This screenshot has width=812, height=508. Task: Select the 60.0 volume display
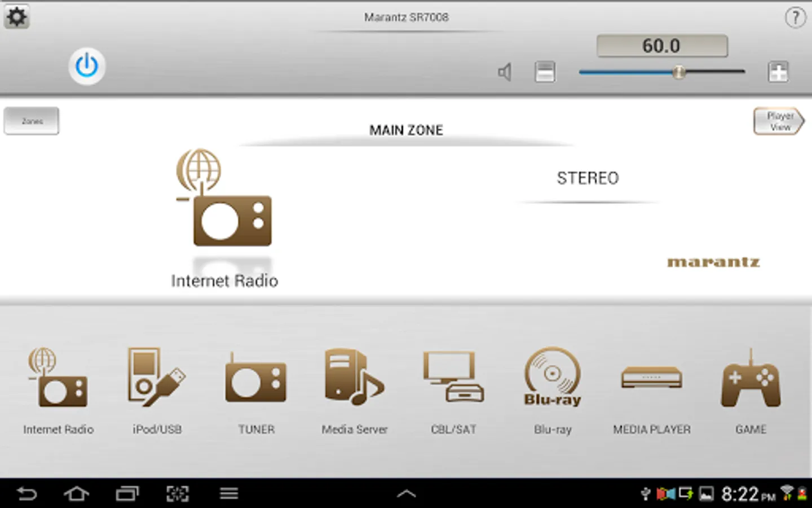coord(662,46)
